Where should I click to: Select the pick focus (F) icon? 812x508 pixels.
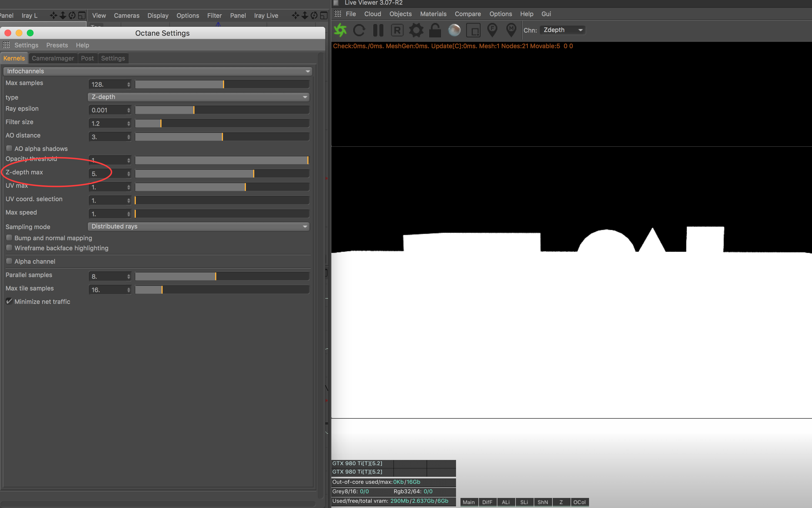point(492,30)
